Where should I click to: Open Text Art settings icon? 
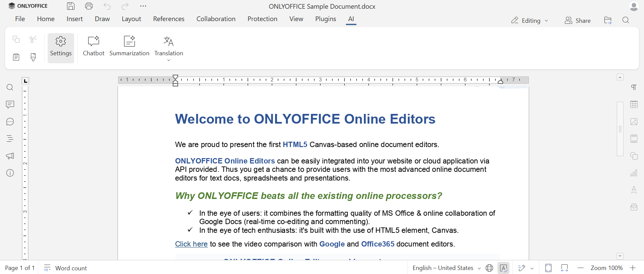tap(634, 190)
